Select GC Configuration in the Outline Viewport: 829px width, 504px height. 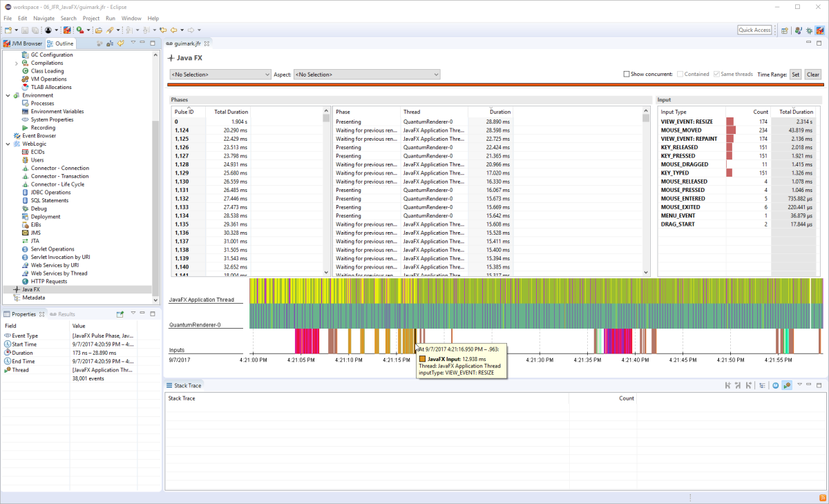[51, 55]
